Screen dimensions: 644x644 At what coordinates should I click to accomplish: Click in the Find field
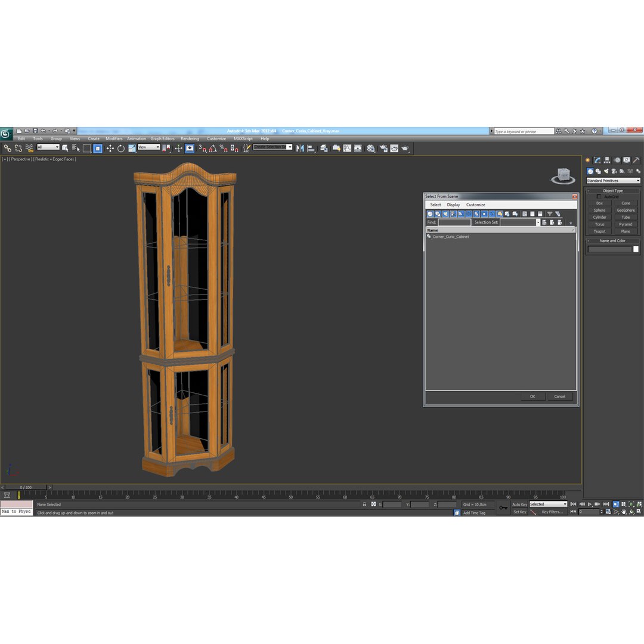coord(454,222)
